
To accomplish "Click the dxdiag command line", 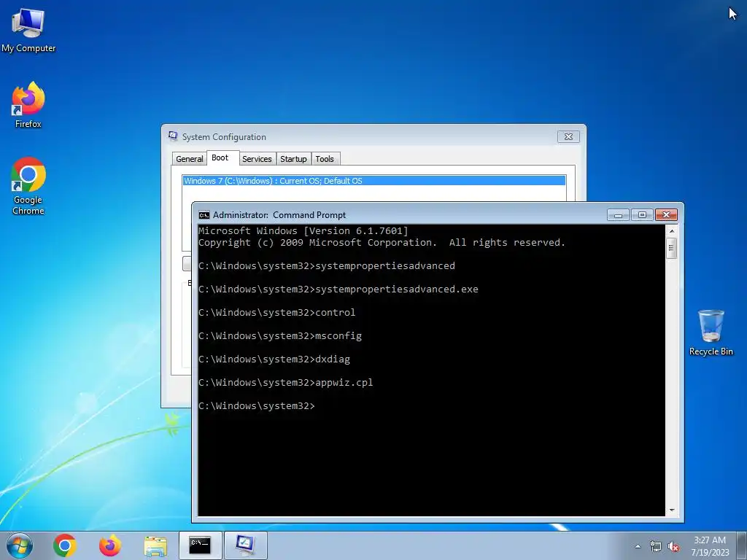I will pyautogui.click(x=274, y=359).
